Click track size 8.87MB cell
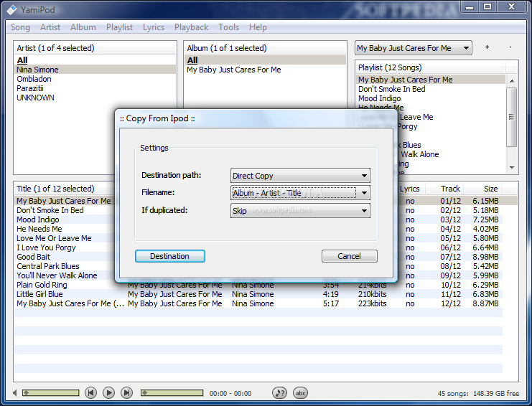This screenshot has height=406, width=532. [x=485, y=303]
